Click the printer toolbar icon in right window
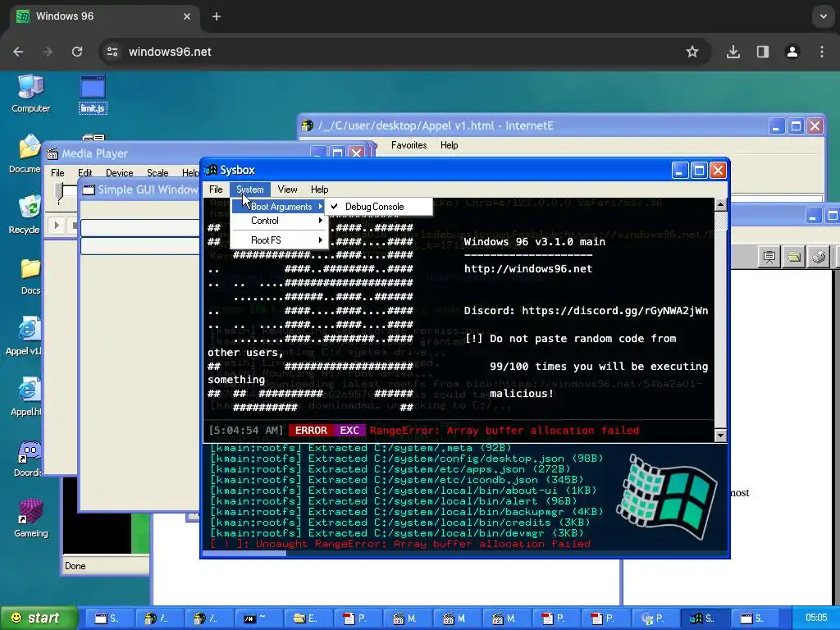Image resolution: width=840 pixels, height=630 pixels. tap(819, 257)
